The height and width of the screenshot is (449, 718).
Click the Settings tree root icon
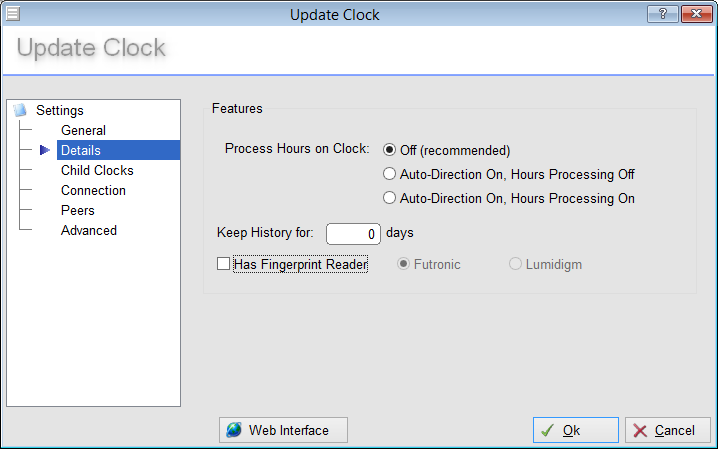click(x=21, y=111)
